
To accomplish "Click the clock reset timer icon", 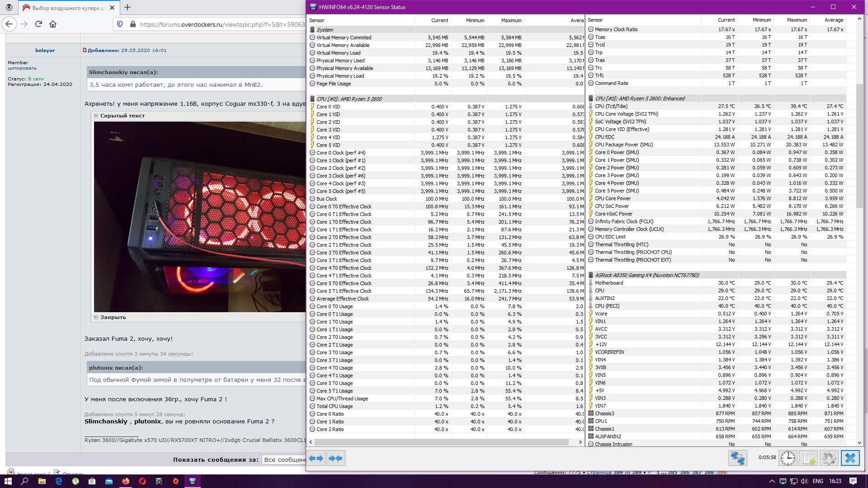I will coord(788,458).
